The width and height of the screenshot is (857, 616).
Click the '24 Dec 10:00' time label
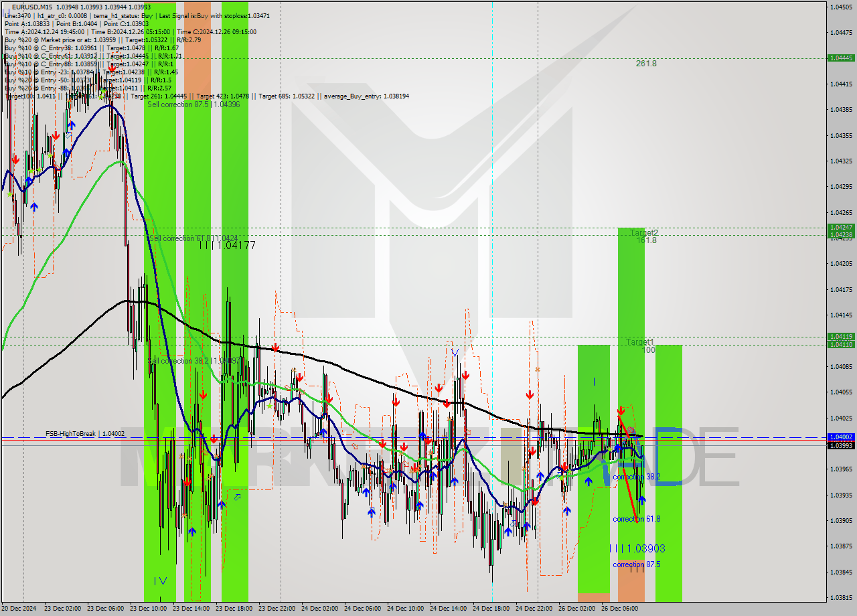coord(405,609)
